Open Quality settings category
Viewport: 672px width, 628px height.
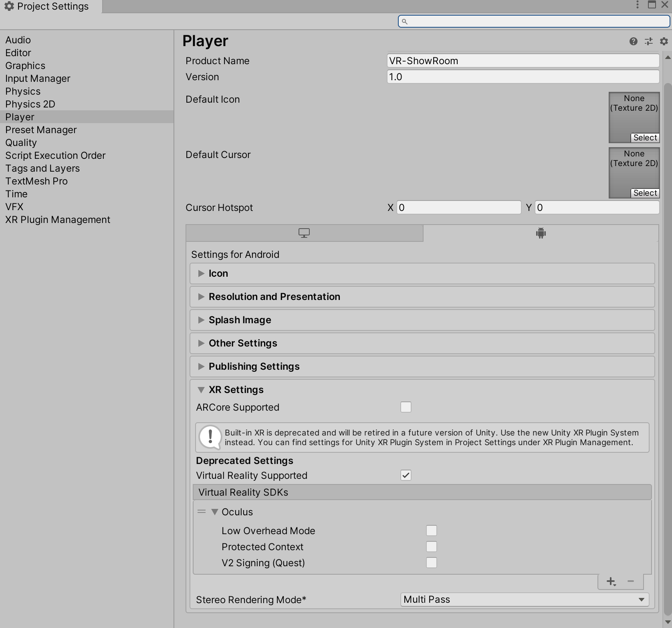pos(87,143)
